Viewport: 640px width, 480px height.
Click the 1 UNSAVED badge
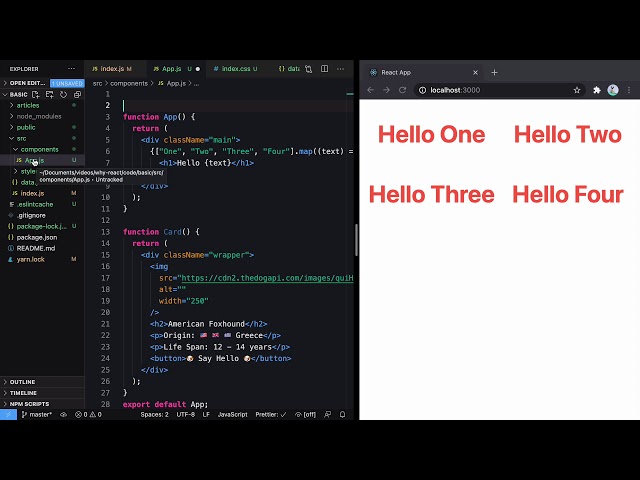pos(67,83)
